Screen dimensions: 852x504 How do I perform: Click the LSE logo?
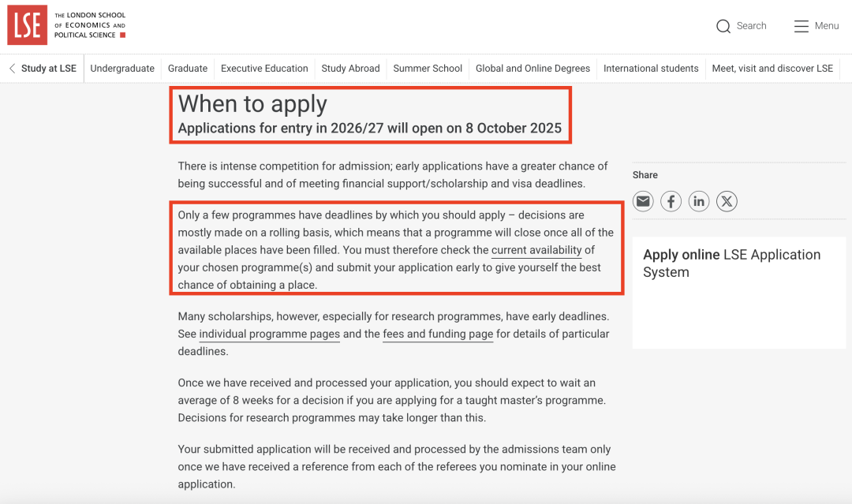pyautogui.click(x=28, y=26)
